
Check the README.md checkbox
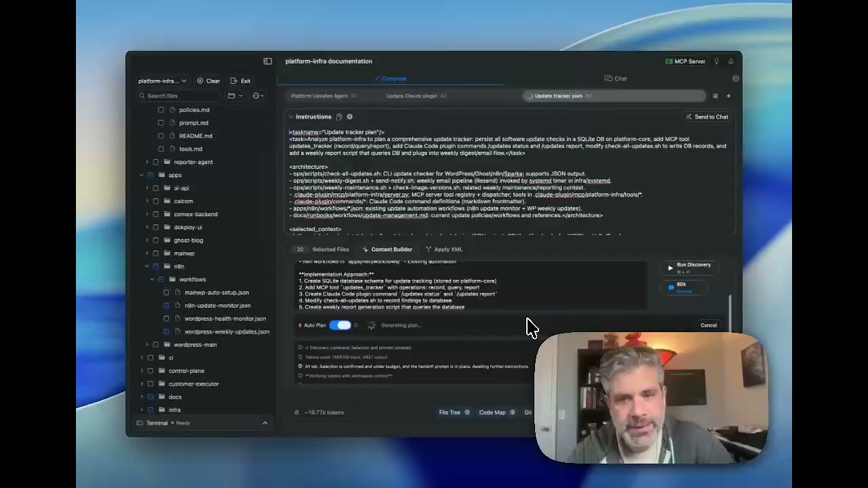tap(161, 136)
